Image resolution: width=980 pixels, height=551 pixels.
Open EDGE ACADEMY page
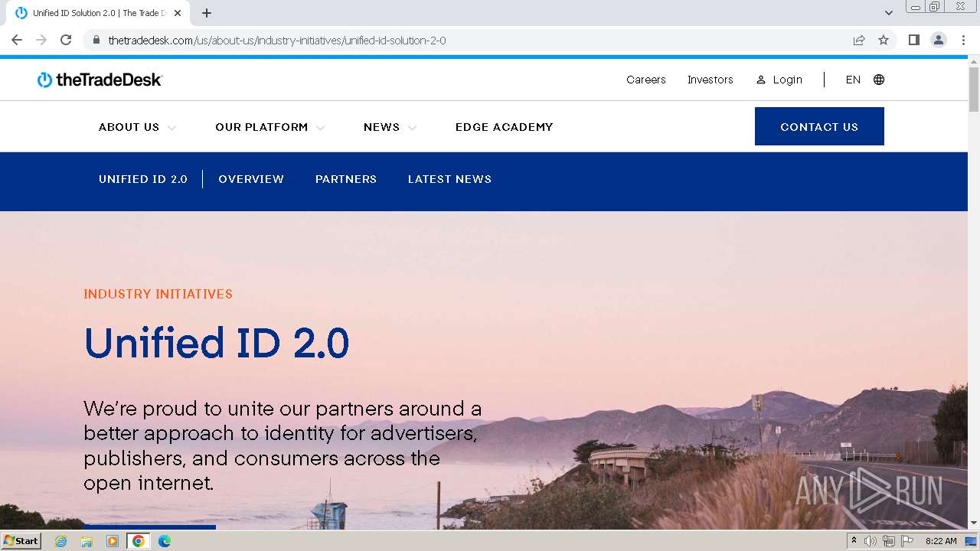click(x=504, y=127)
